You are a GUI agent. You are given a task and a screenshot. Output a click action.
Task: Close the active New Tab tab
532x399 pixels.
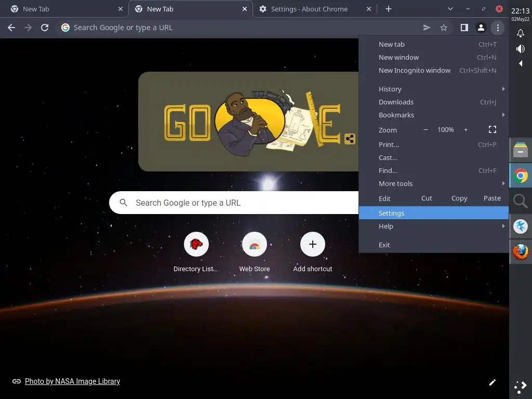(x=245, y=9)
